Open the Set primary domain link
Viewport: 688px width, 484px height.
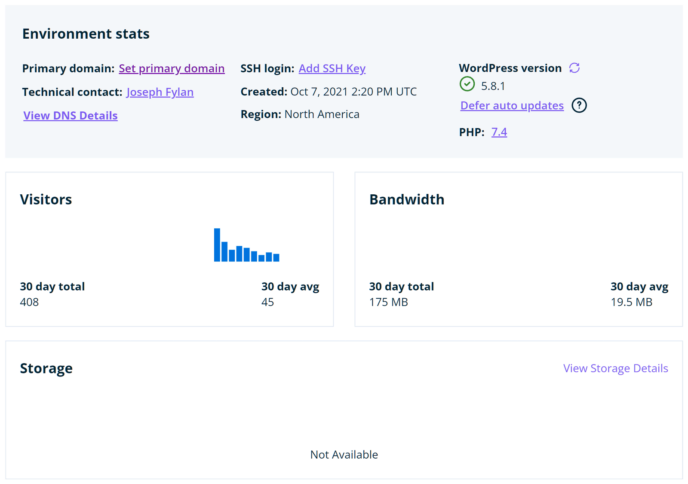click(172, 68)
